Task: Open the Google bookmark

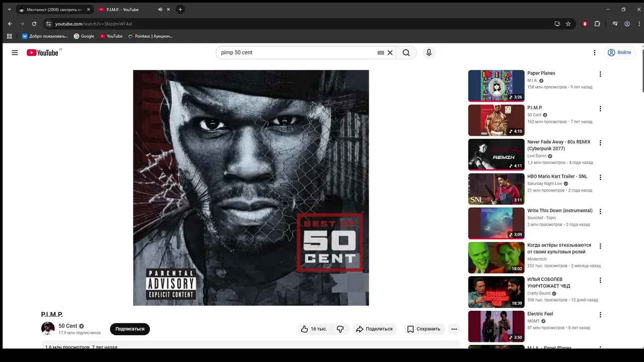Action: 84,36
